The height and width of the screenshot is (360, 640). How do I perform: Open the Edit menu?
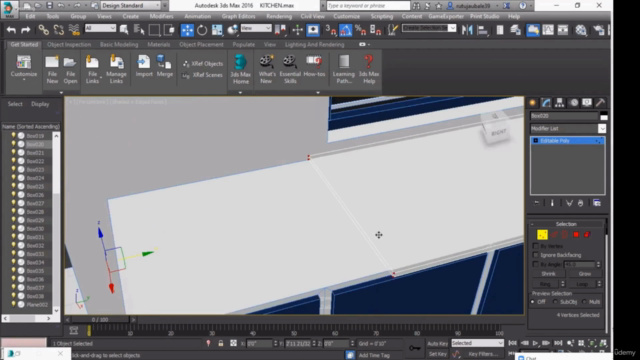(30, 17)
